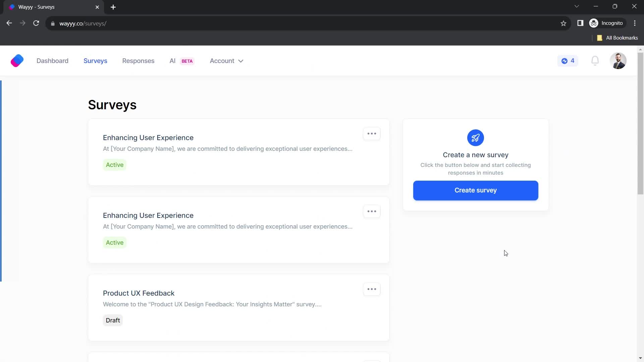Screen dimensions: 644x362
Task: Select Dashboard tab in navigation
Action: [x=52, y=61]
